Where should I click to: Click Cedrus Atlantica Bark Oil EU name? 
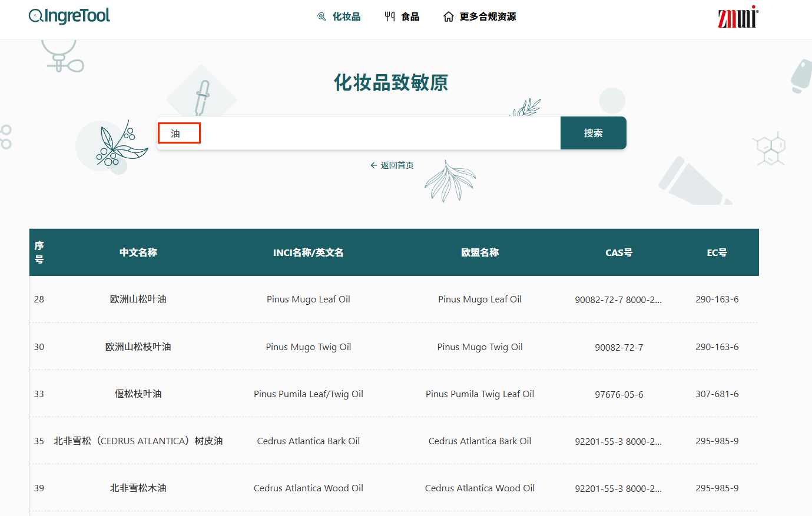(479, 441)
